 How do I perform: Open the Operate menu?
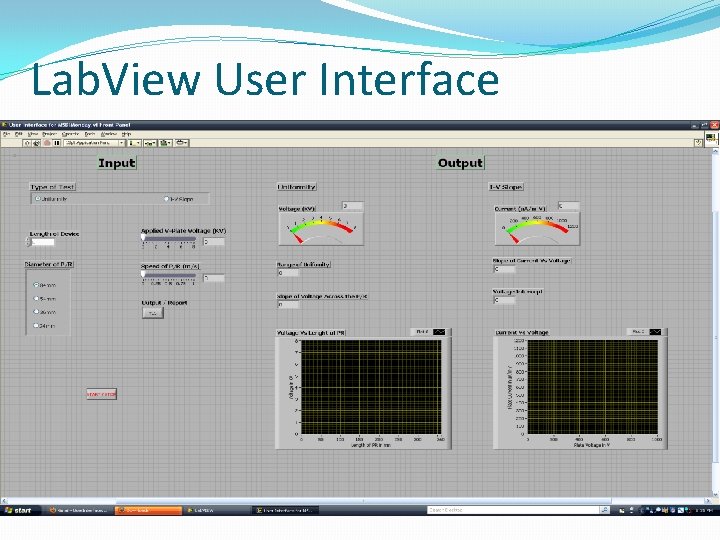[70, 134]
